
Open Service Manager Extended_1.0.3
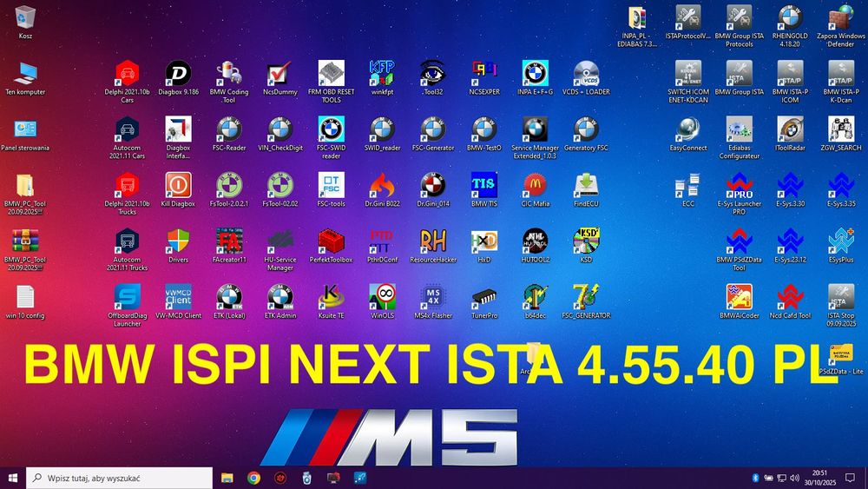pyautogui.click(x=535, y=129)
